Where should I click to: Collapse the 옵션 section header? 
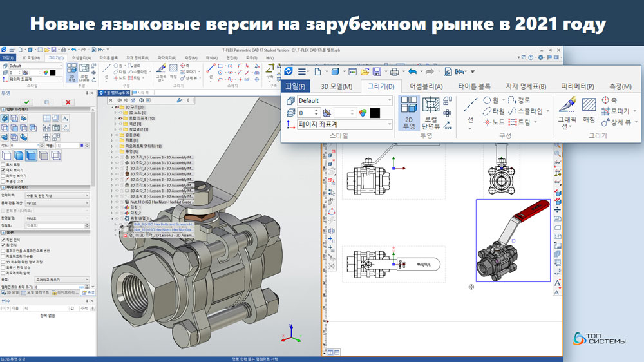coord(45,233)
